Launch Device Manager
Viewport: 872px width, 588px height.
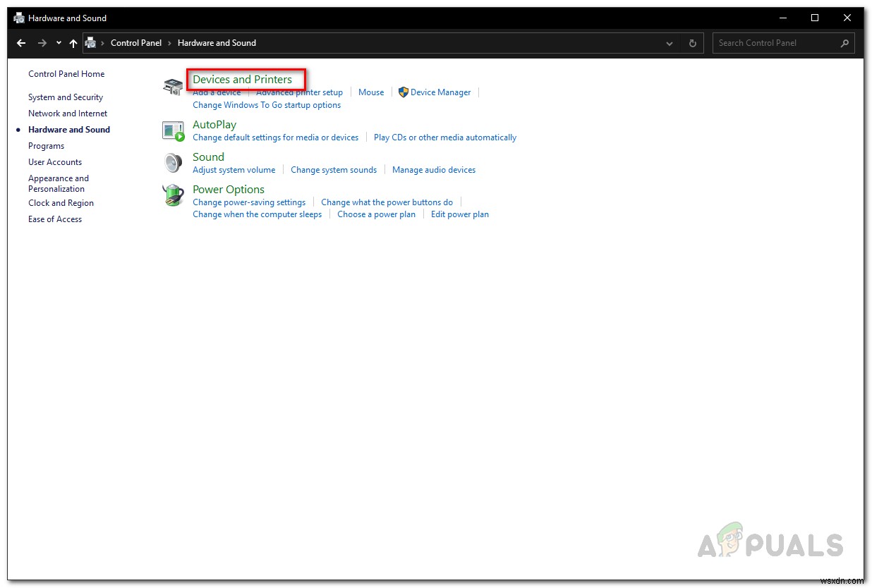(435, 92)
